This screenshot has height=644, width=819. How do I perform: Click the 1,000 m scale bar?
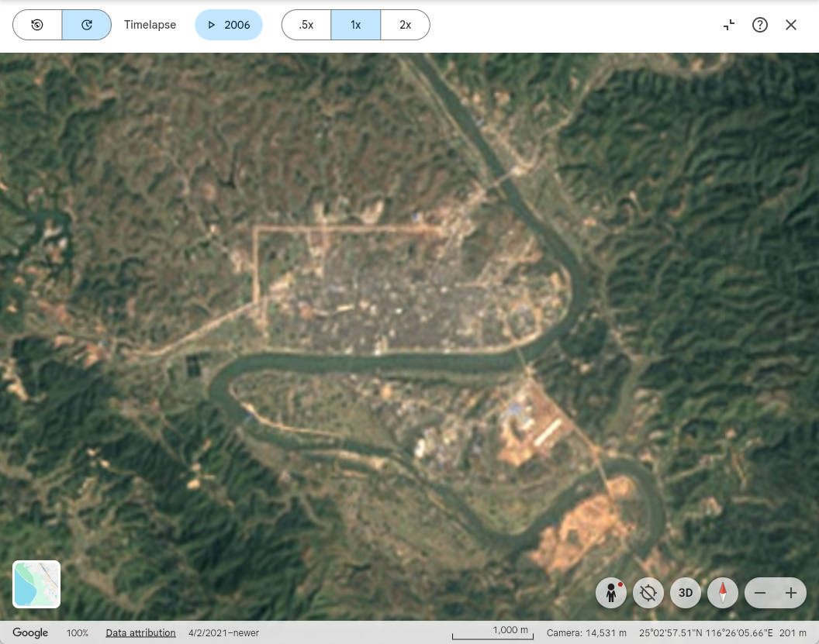pyautogui.click(x=492, y=632)
